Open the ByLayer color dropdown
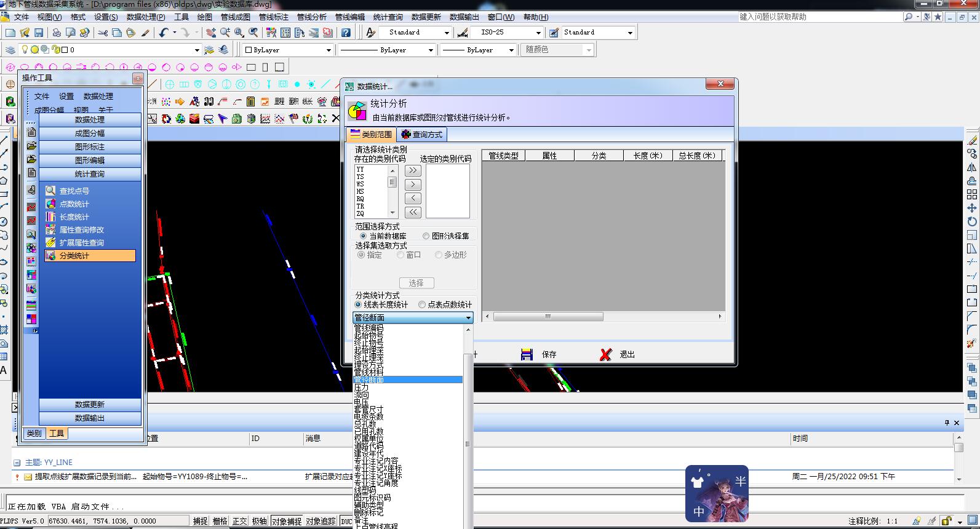Image resolution: width=980 pixels, height=529 pixels. [329, 50]
